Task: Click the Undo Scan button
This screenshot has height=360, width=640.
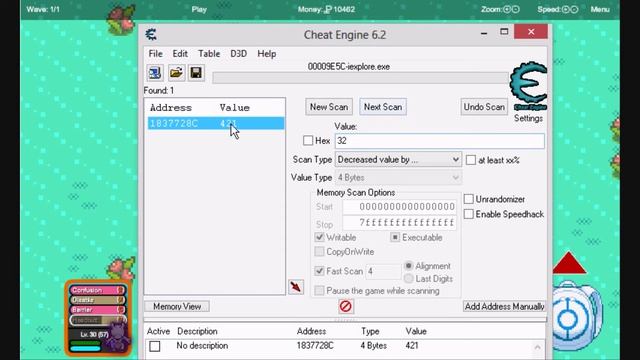Action: click(484, 107)
